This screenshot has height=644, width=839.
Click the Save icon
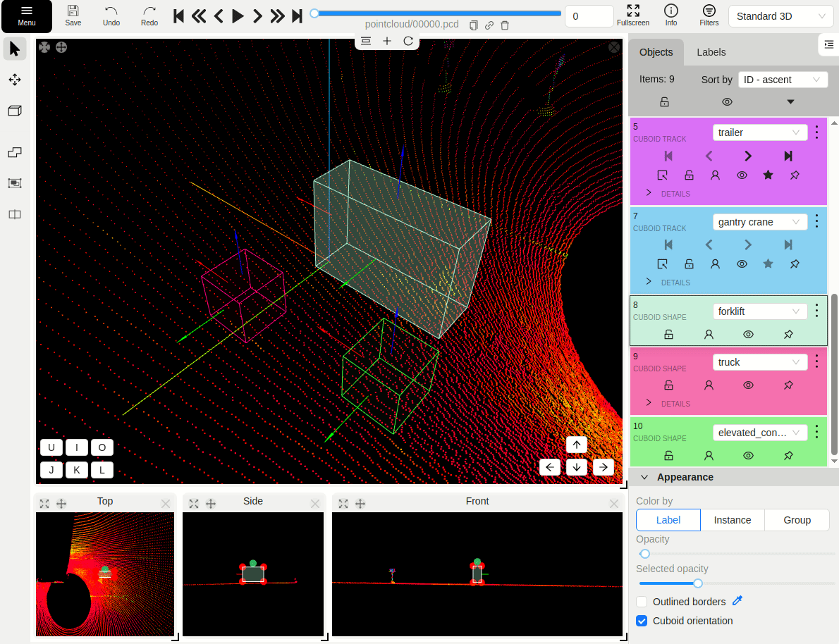[73, 11]
